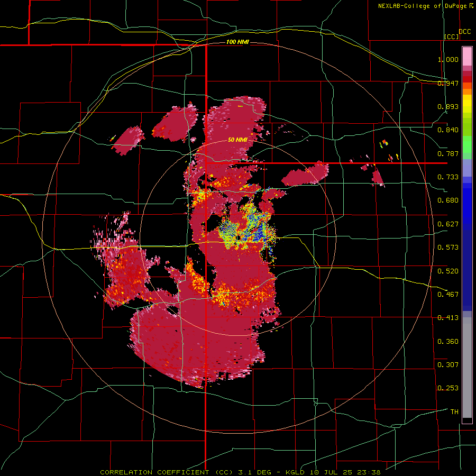The width and height of the screenshot is (476, 476).
Task: Select the 0.733 scale value
Action: click(448, 177)
